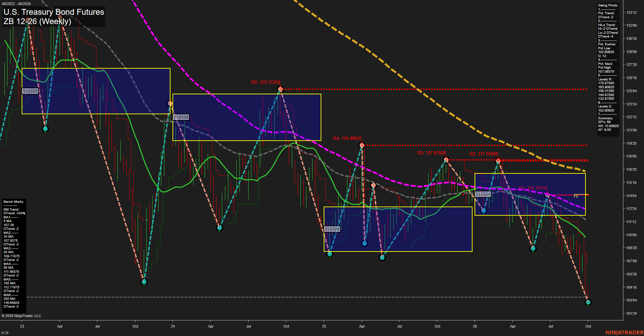
Task: Click the F0 marker on the price line
Action: (576, 196)
